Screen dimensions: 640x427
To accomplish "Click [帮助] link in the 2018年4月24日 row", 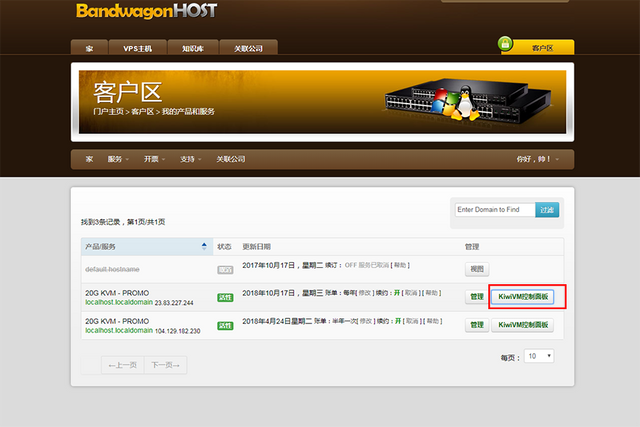I will [x=433, y=321].
